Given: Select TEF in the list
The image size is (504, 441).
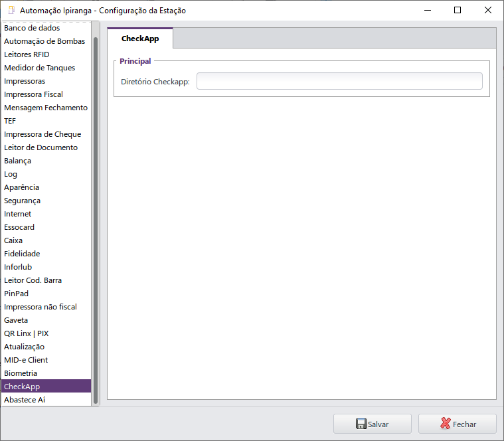Looking at the screenshot, I should coord(46,121).
